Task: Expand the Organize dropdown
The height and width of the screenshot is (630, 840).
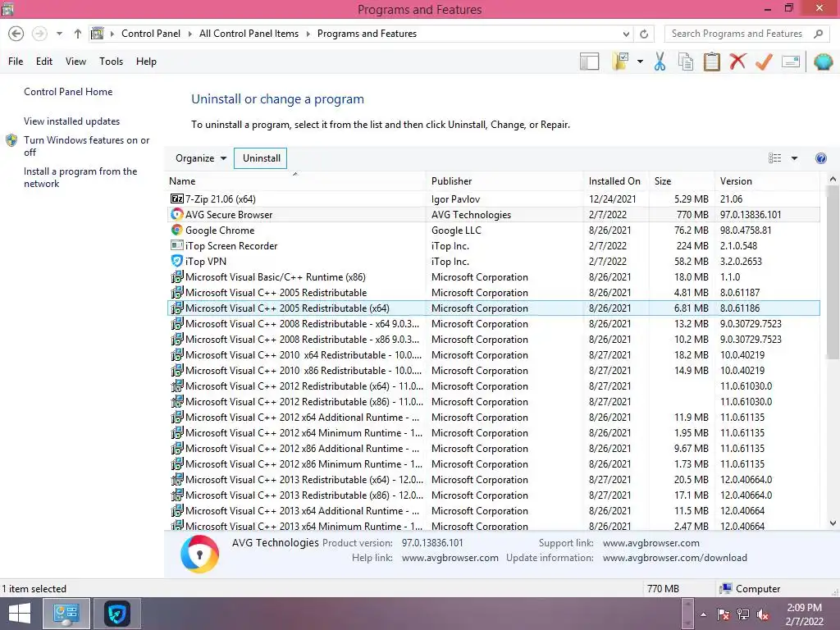Action: (x=201, y=158)
